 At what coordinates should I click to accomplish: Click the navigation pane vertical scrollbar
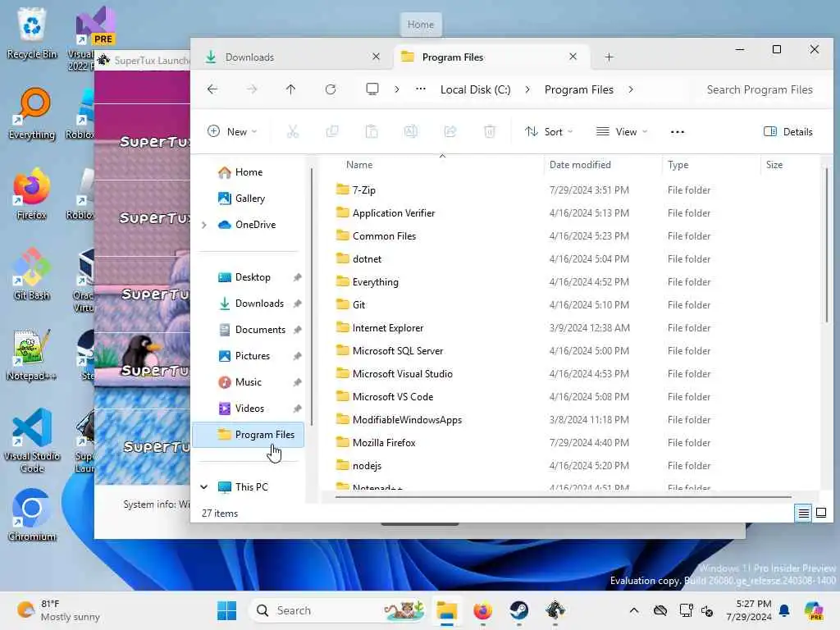pyautogui.click(x=311, y=297)
